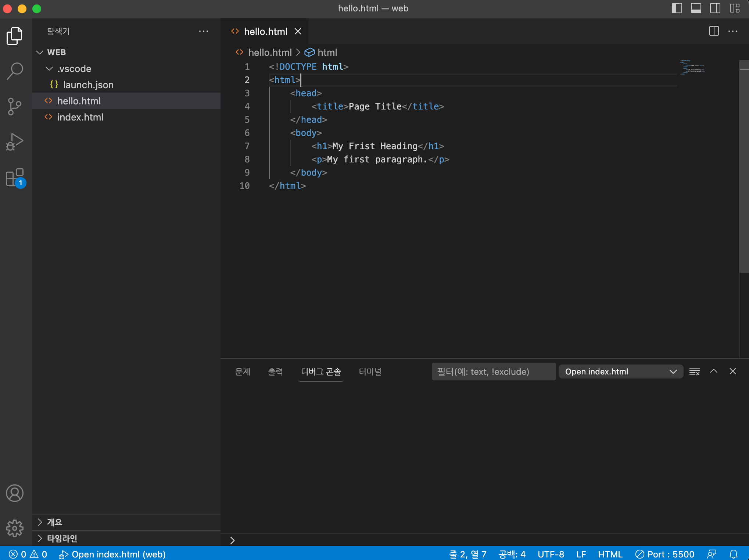This screenshot has height=560, width=749.
Task: Click the split editor right icon
Action: (x=714, y=31)
